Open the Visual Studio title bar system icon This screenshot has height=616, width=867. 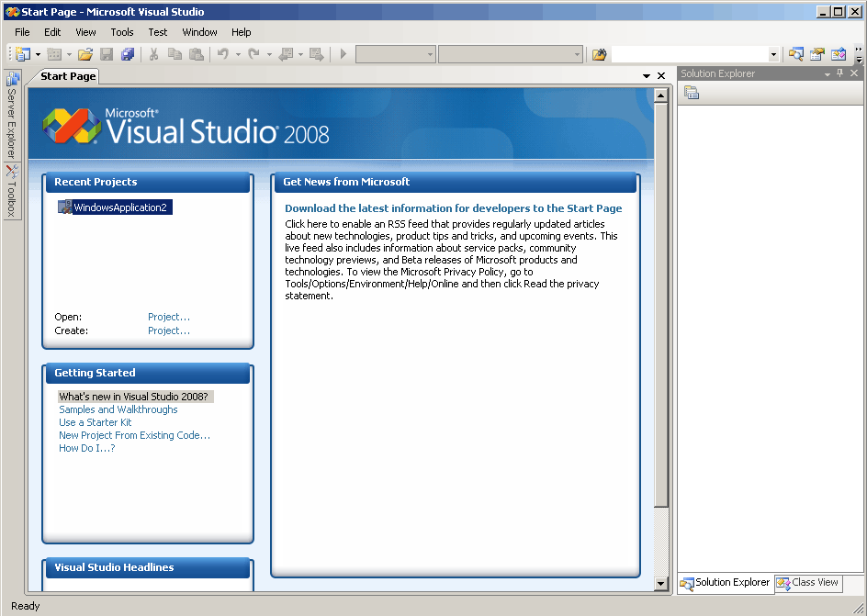(12, 12)
